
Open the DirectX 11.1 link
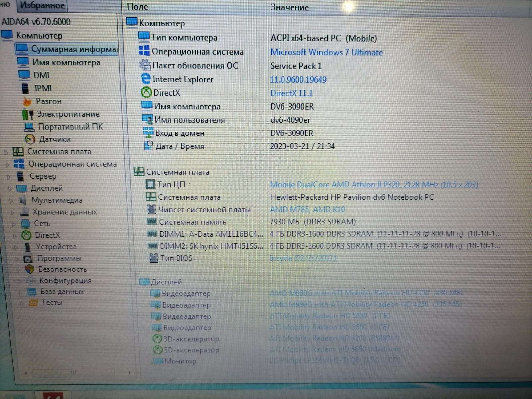click(292, 93)
